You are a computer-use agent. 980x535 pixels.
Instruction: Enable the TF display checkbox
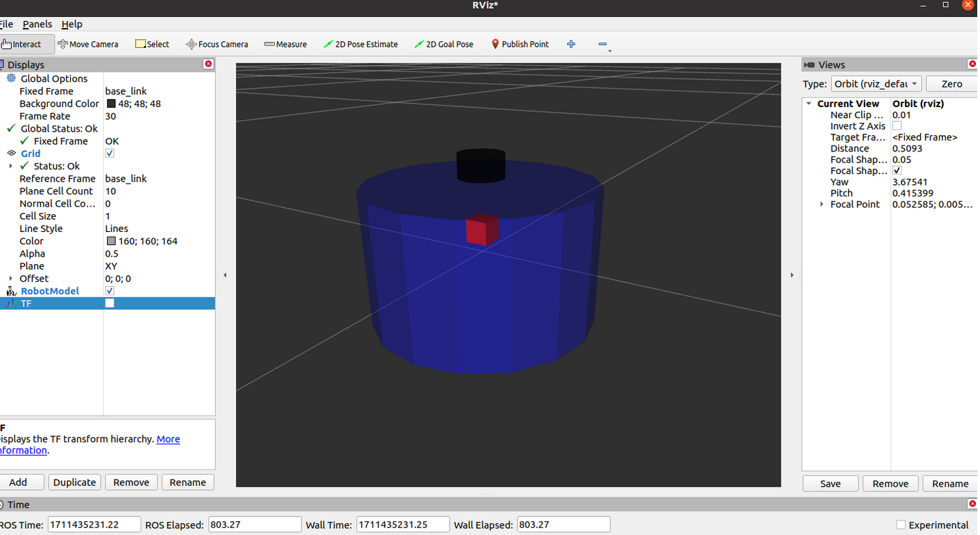[110, 303]
